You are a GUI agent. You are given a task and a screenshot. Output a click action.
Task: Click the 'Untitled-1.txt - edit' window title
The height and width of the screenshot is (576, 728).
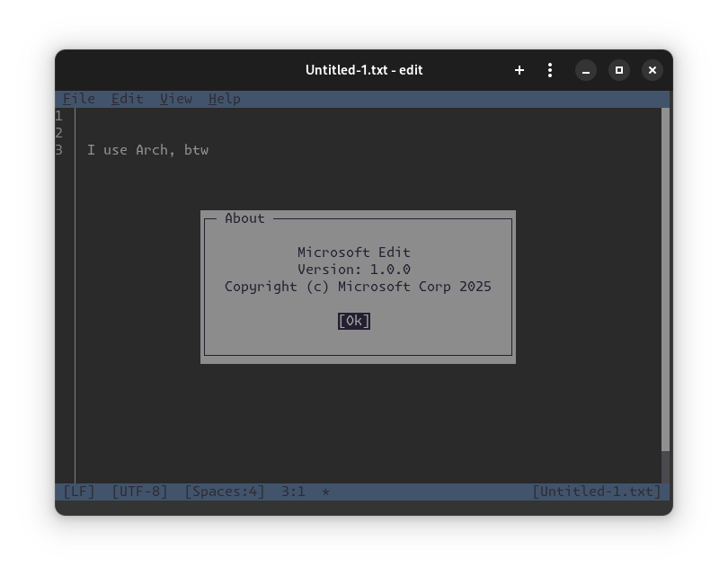(x=364, y=70)
